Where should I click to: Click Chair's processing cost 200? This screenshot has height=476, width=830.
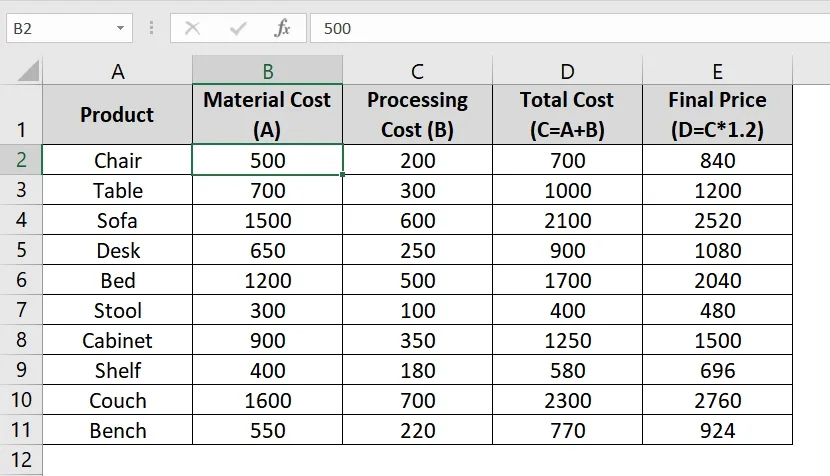pyautogui.click(x=417, y=160)
